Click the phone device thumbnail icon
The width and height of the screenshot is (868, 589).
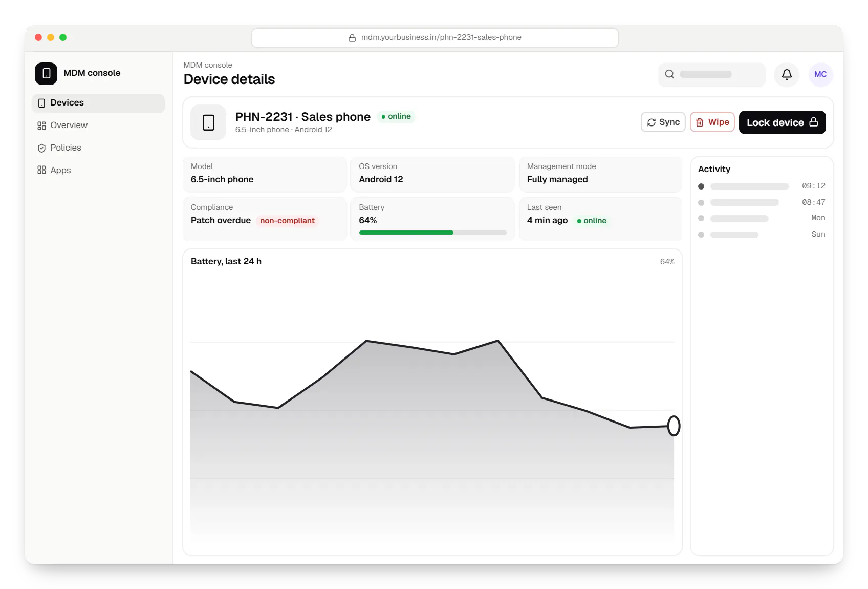pos(208,122)
